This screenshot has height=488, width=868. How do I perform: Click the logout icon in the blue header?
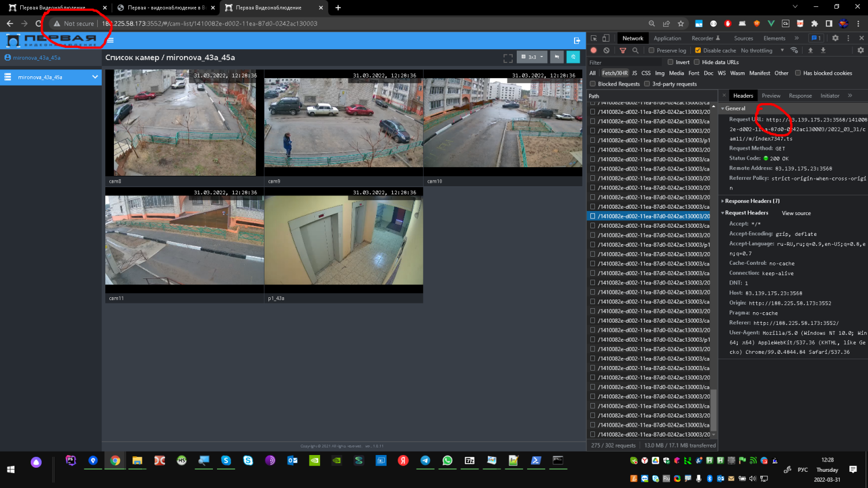[x=577, y=40]
